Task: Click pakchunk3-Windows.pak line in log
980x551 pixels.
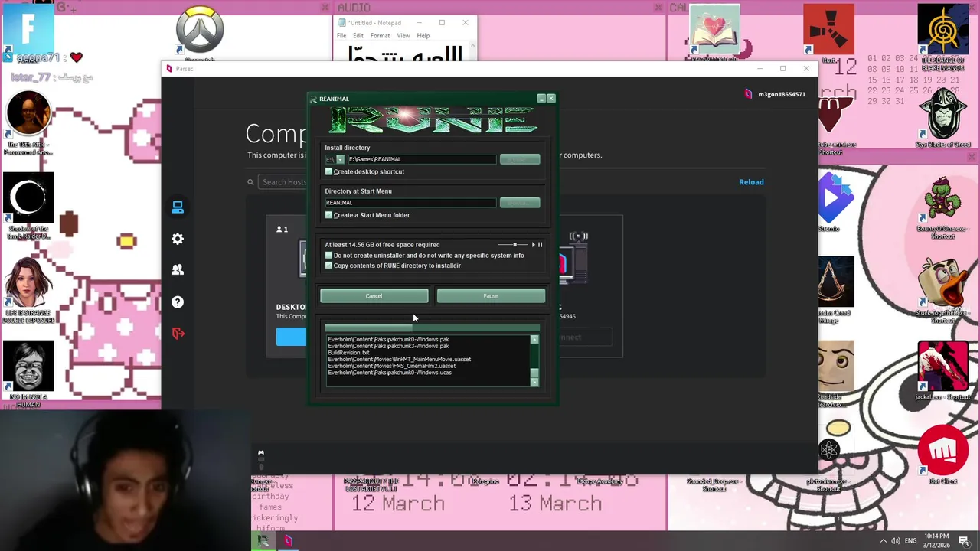Action: tap(388, 346)
